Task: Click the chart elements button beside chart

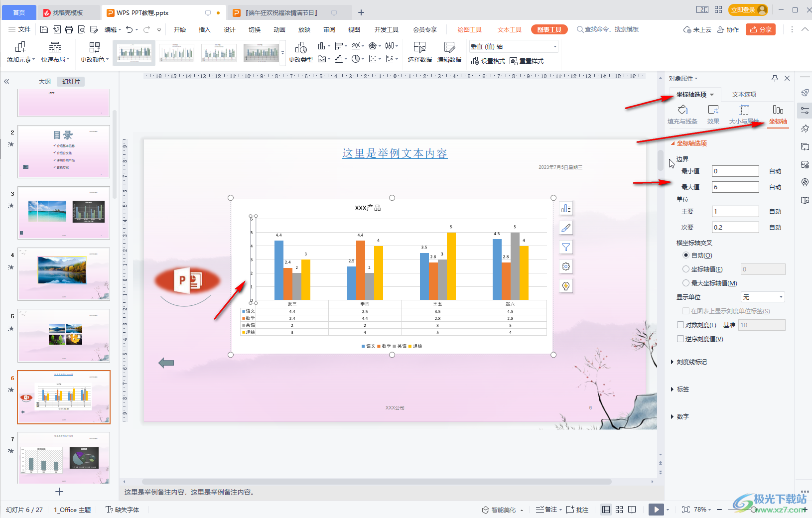Action: pyautogui.click(x=566, y=208)
